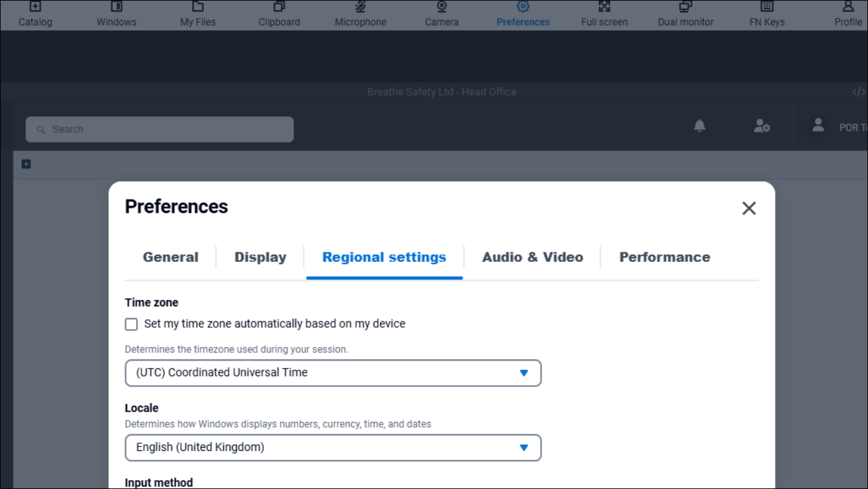Switch to the Audio & Video tab
868x489 pixels.
coord(532,257)
